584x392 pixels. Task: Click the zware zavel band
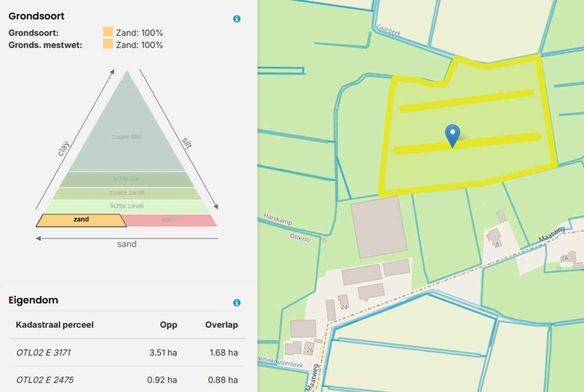click(127, 193)
